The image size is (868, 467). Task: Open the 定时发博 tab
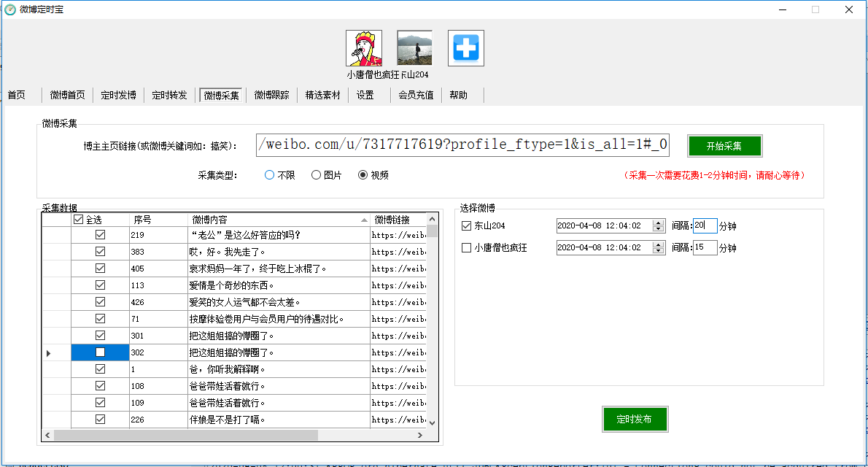[x=118, y=95]
